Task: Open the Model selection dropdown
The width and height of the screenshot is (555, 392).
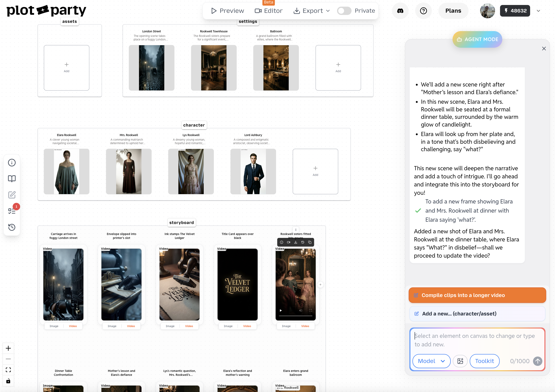Action: click(431, 361)
